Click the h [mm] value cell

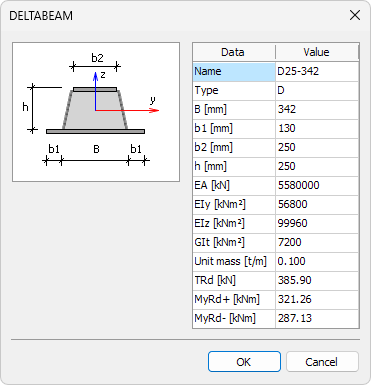(317, 167)
